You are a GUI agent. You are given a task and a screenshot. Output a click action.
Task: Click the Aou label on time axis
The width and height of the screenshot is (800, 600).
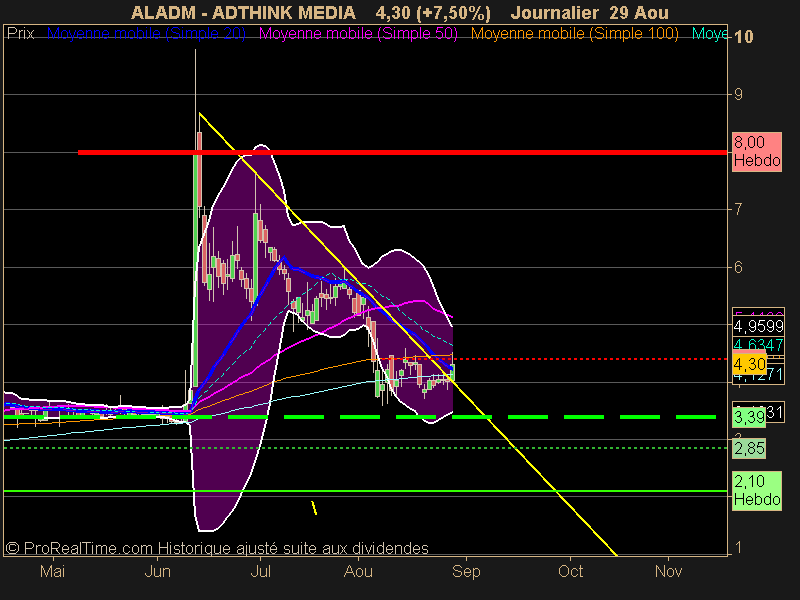tap(358, 571)
